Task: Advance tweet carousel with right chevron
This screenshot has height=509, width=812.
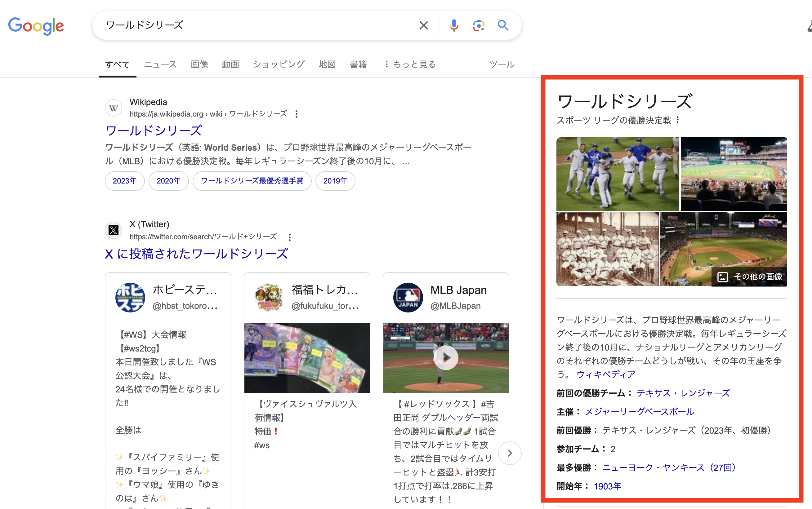Action: 510,453
